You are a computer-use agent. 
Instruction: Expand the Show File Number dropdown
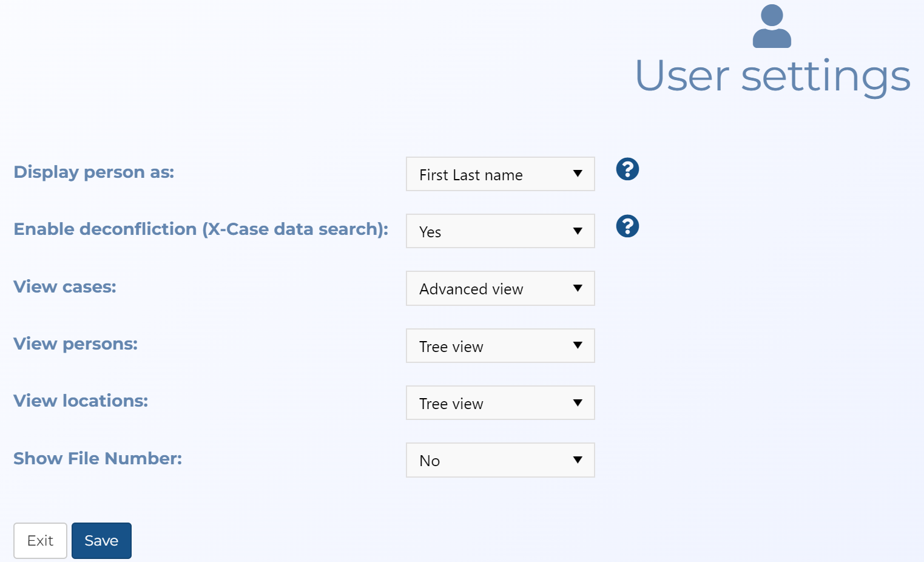pyautogui.click(x=500, y=460)
